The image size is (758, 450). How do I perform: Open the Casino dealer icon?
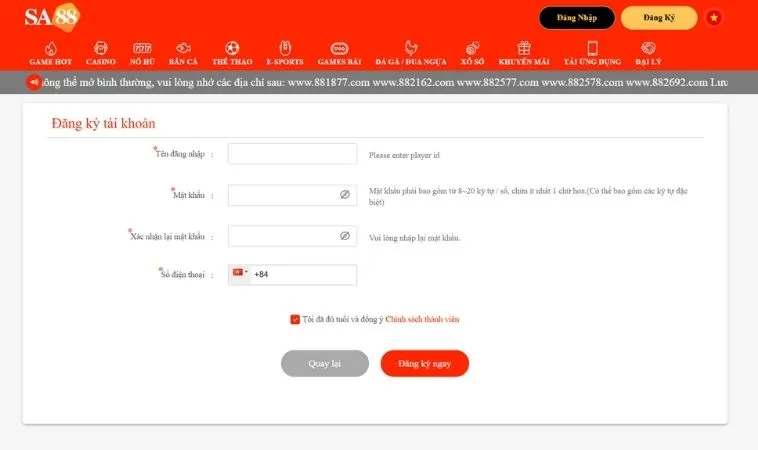pyautogui.click(x=101, y=48)
